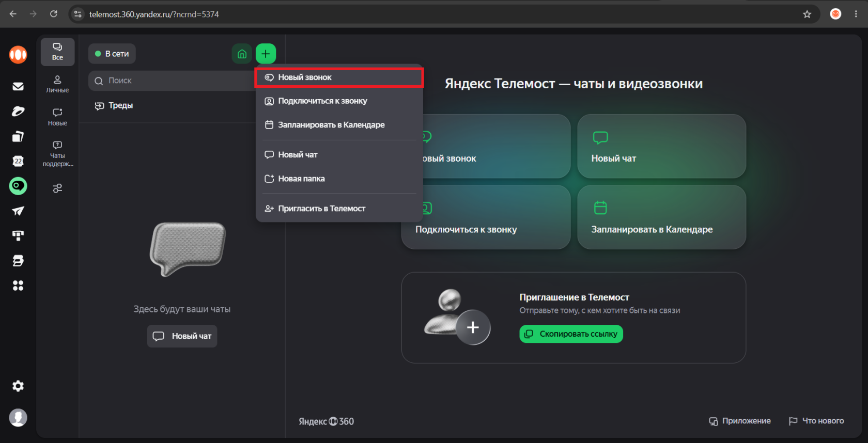Open the user avatar in the sidebar
This screenshot has width=868, height=443.
pos(18,418)
